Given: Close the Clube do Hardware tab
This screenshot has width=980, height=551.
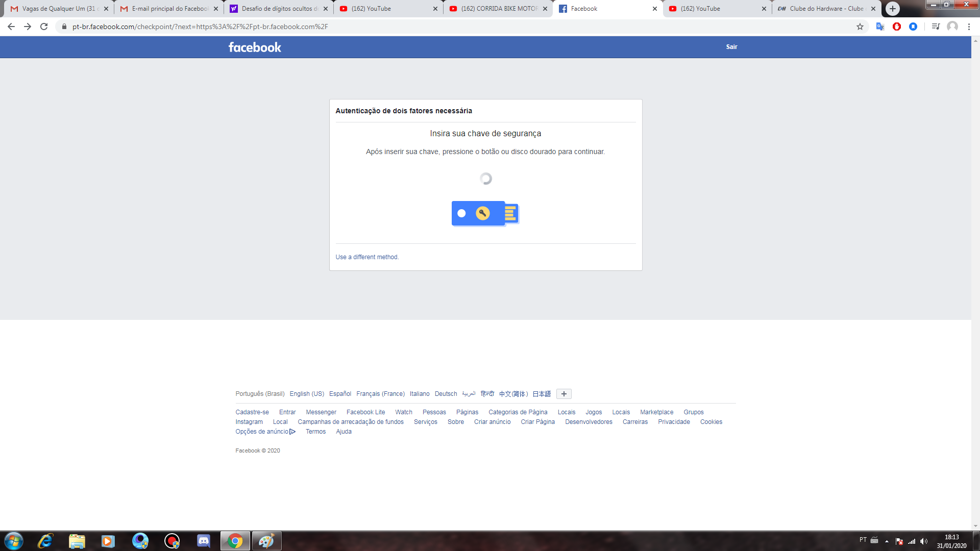Looking at the screenshot, I should click(x=873, y=9).
